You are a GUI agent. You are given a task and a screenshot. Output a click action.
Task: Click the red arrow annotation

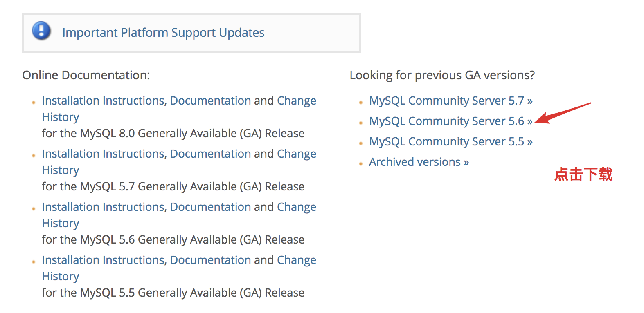(563, 113)
